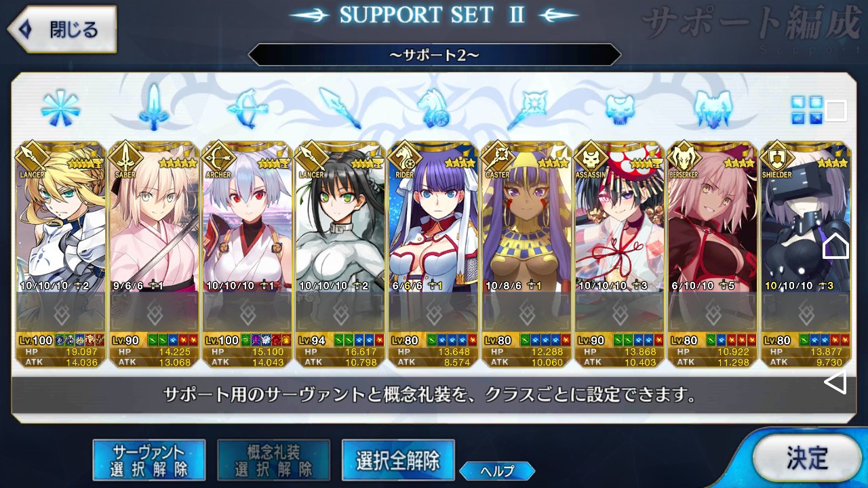Screen dimensions: 868x488
Task: Tap the Android home navigation icon
Action: point(835,245)
